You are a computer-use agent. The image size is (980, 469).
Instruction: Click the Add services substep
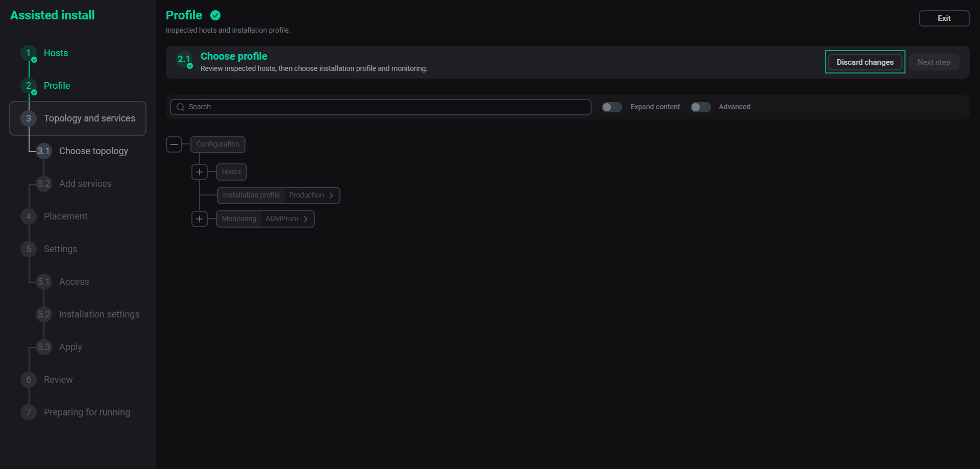point(85,184)
